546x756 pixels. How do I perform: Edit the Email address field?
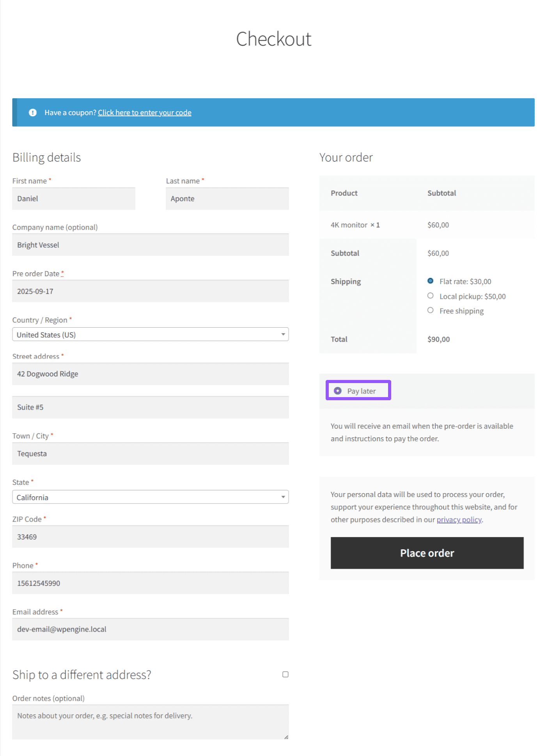[x=150, y=629]
